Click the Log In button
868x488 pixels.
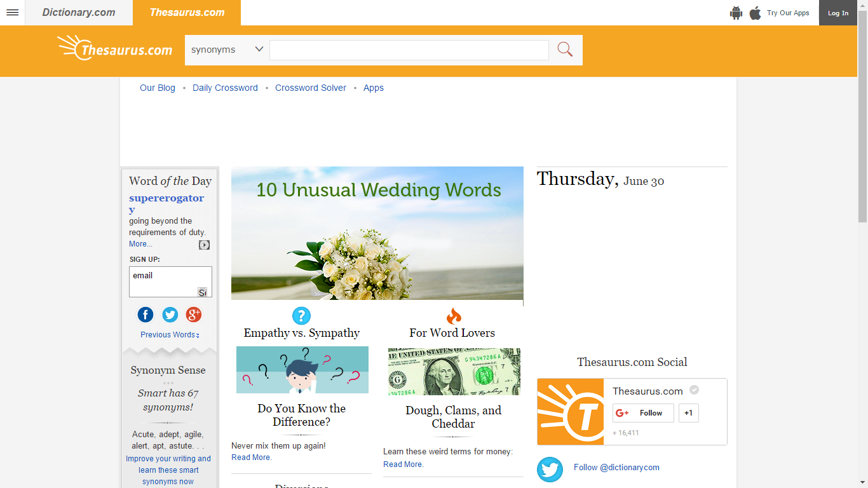(837, 12)
